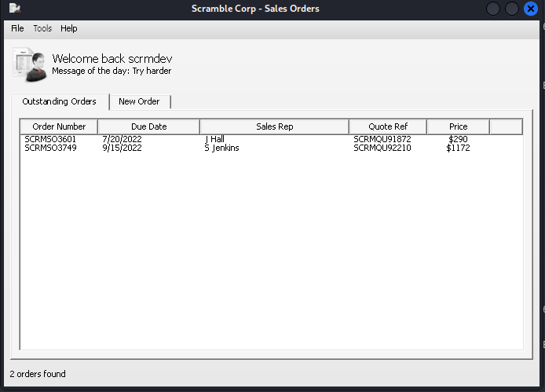Close the Sales Orders window
The image size is (545, 392).
coord(531,9)
